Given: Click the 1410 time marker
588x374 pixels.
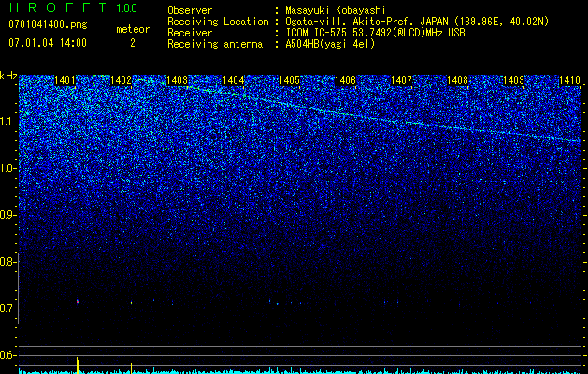Looking at the screenshot, I should click(569, 80).
